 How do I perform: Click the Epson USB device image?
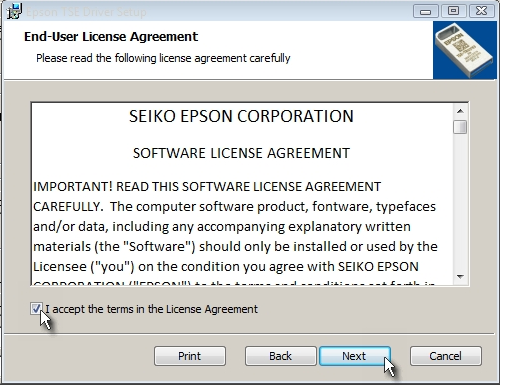click(x=465, y=50)
